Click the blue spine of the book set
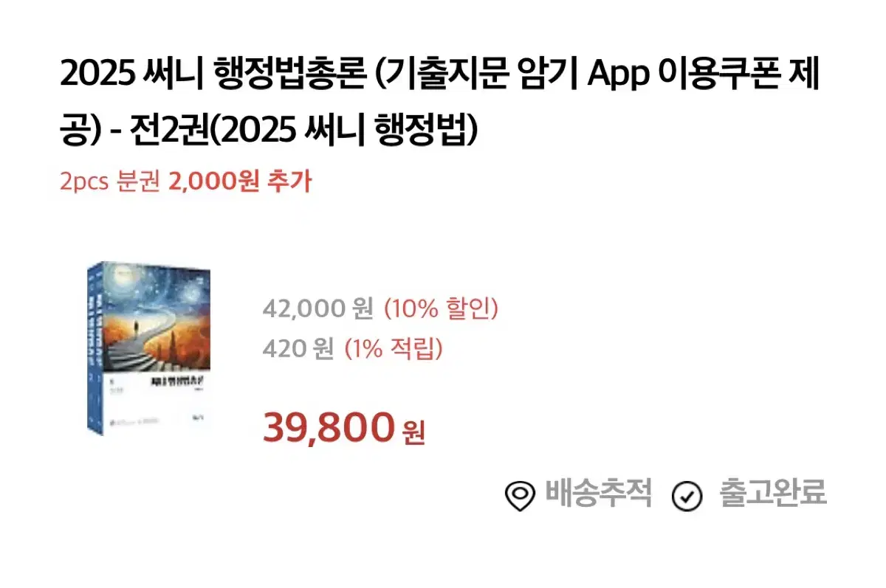 (93, 347)
